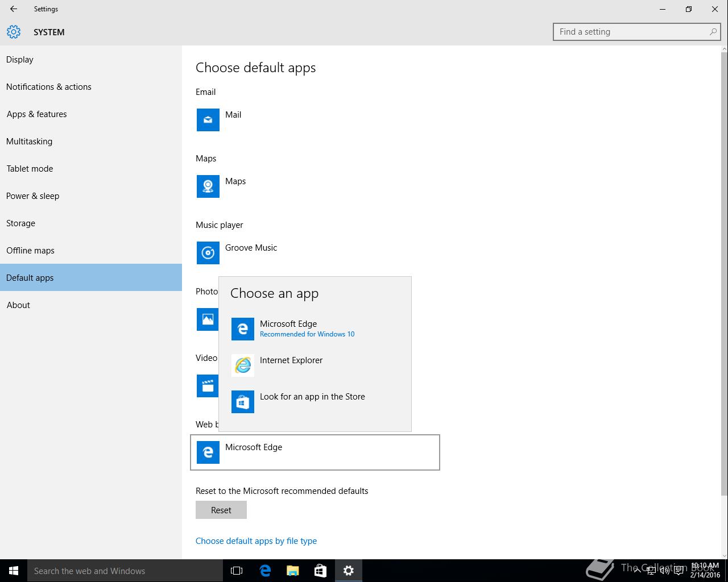The width and height of the screenshot is (728, 582).
Task: Open Task View on the taskbar
Action: (237, 571)
